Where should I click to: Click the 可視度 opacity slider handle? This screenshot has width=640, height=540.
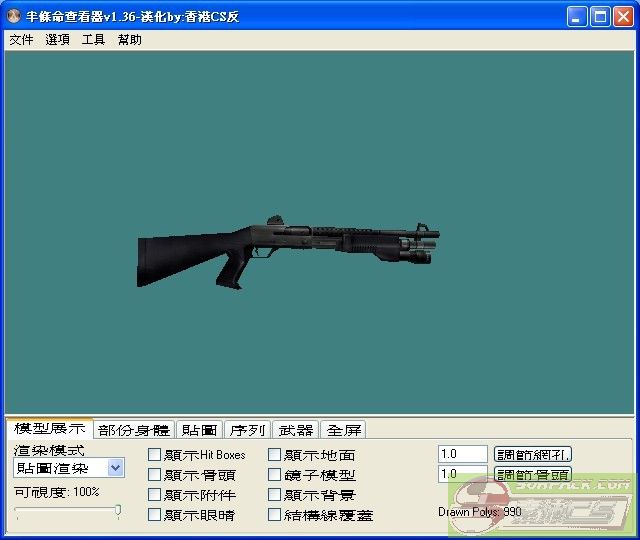pos(118,511)
